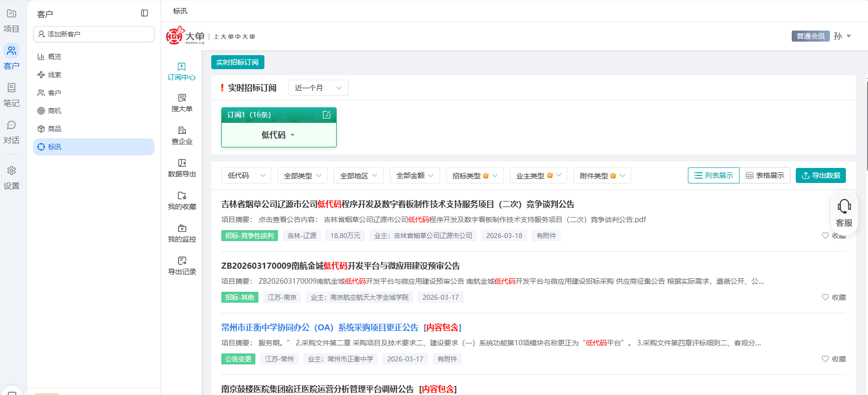
Task: Expand the 近一个月 time range dropdown
Action: [x=318, y=88]
